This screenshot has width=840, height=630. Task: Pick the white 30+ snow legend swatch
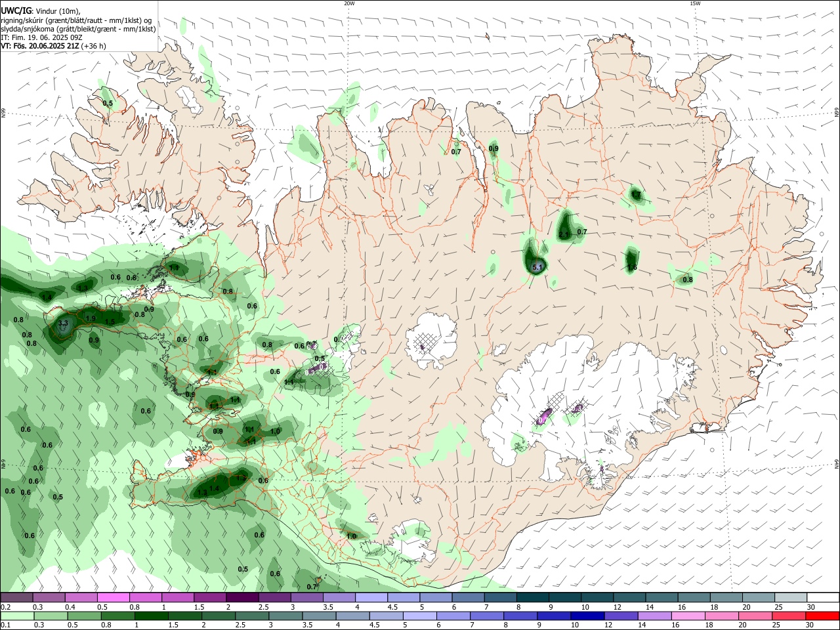823,597
